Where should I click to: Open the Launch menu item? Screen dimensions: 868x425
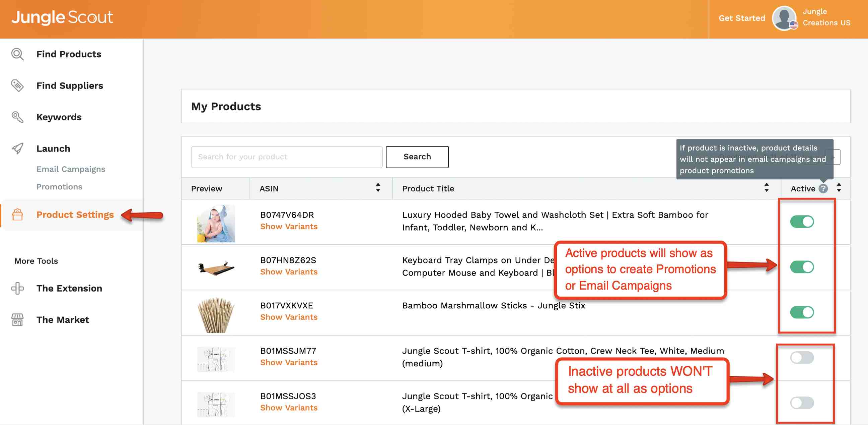53,148
